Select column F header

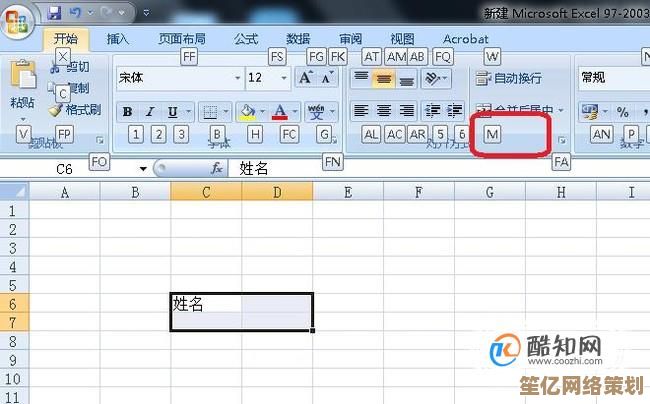419,192
